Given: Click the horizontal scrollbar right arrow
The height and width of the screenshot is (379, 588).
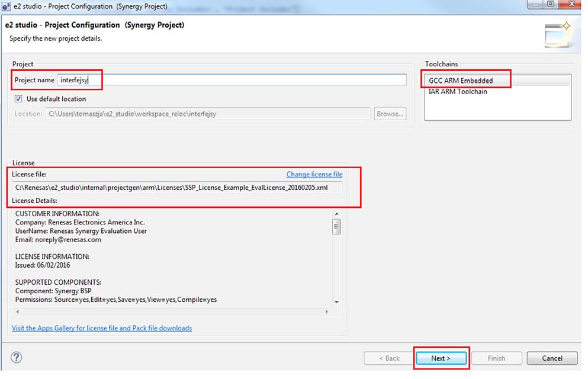Looking at the screenshot, I should 327,311.
